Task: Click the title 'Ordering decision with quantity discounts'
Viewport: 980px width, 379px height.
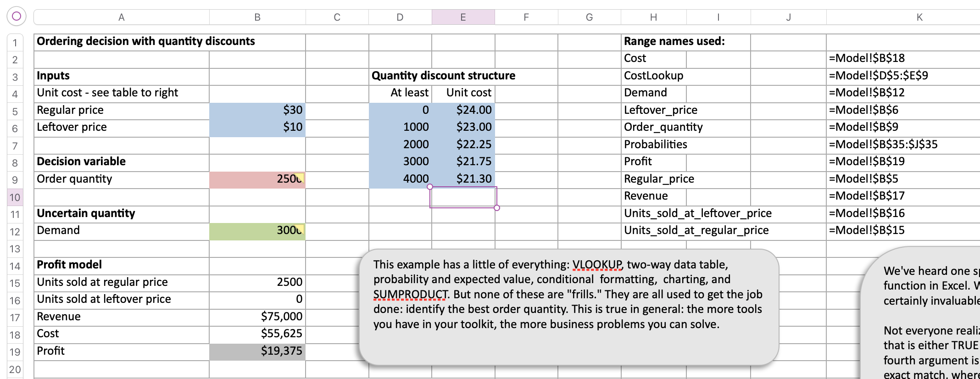Action: pos(145,41)
